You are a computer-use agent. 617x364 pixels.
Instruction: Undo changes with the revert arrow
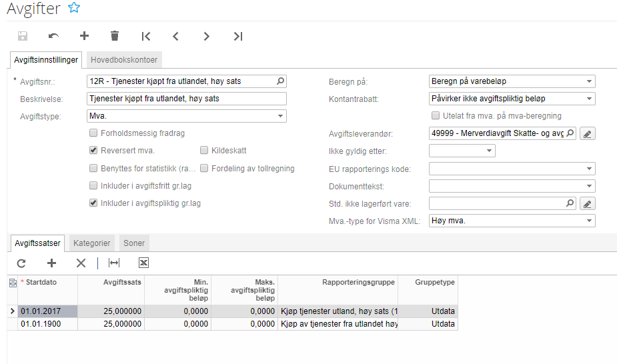coord(53,36)
